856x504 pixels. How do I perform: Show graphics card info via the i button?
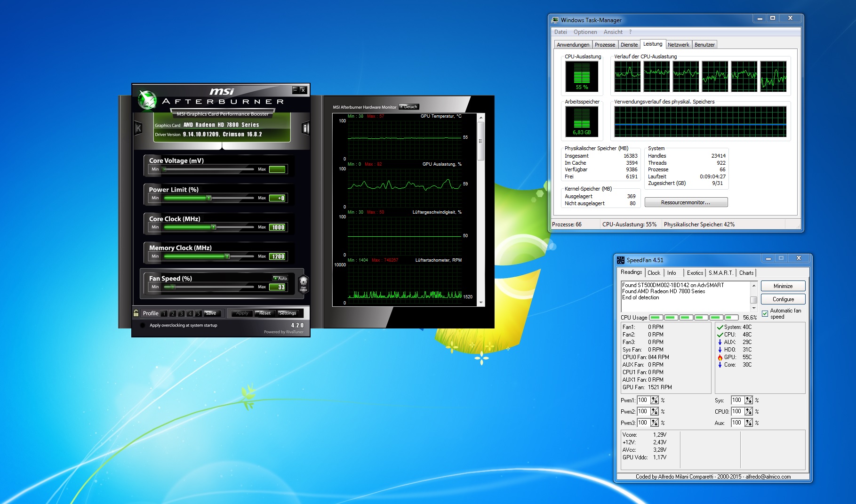tap(305, 128)
